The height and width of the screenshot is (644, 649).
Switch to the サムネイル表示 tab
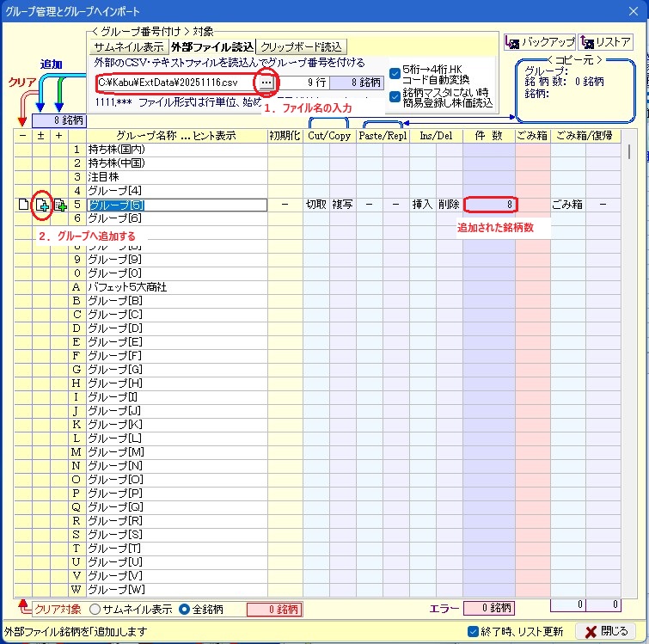coord(128,46)
